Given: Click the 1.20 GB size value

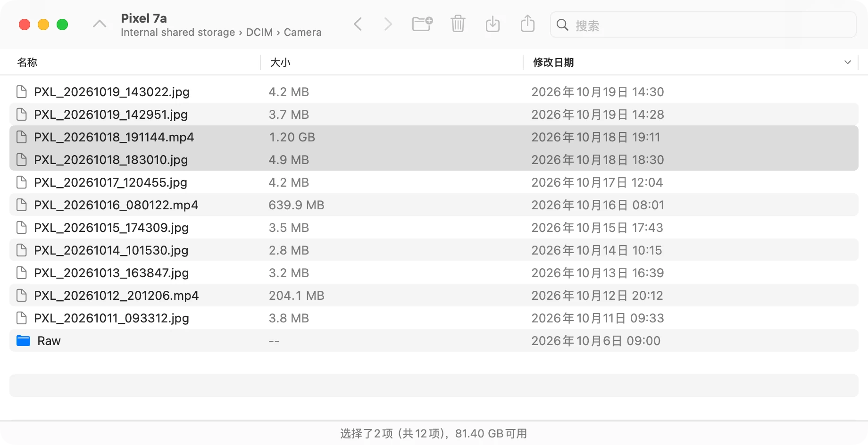Looking at the screenshot, I should click(x=292, y=137).
